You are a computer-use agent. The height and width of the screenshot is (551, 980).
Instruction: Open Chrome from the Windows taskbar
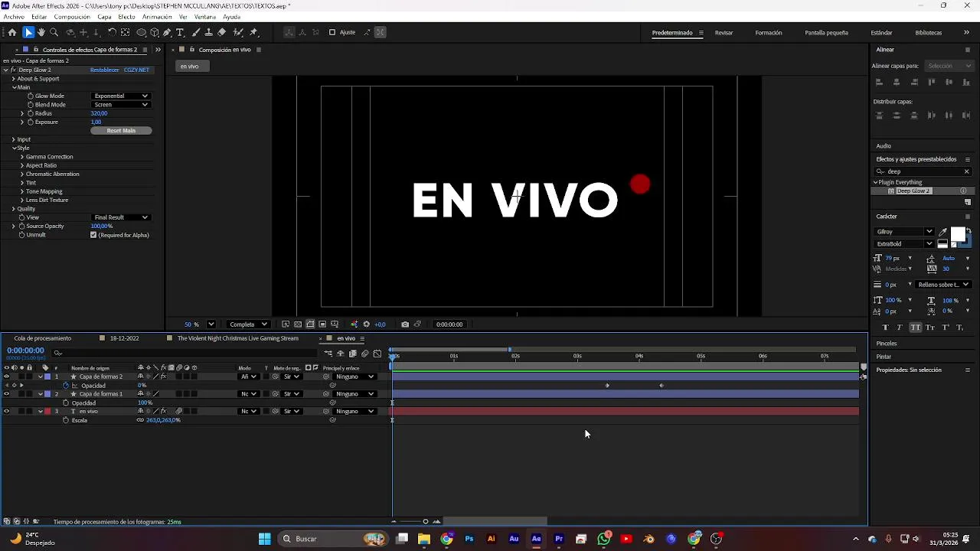446,539
